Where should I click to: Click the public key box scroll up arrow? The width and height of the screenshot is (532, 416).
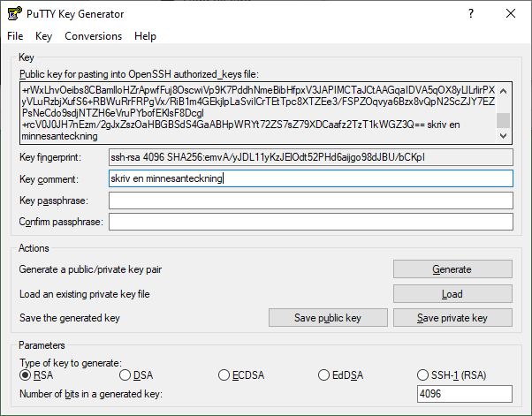(x=504, y=91)
